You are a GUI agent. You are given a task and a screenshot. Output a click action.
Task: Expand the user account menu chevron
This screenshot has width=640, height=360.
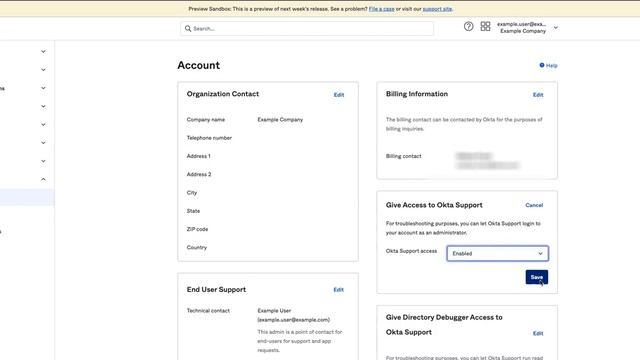click(556, 28)
